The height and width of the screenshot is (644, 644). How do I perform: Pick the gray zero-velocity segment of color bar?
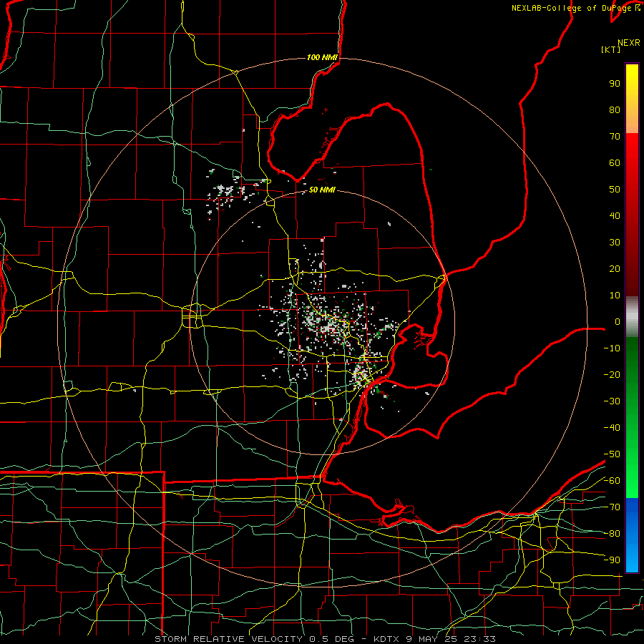click(632, 317)
